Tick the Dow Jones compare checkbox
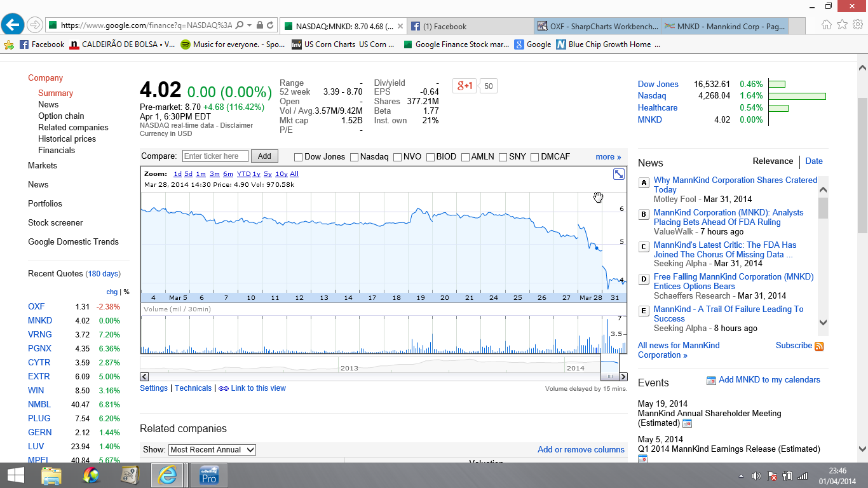This screenshot has height=488, width=868. point(298,157)
